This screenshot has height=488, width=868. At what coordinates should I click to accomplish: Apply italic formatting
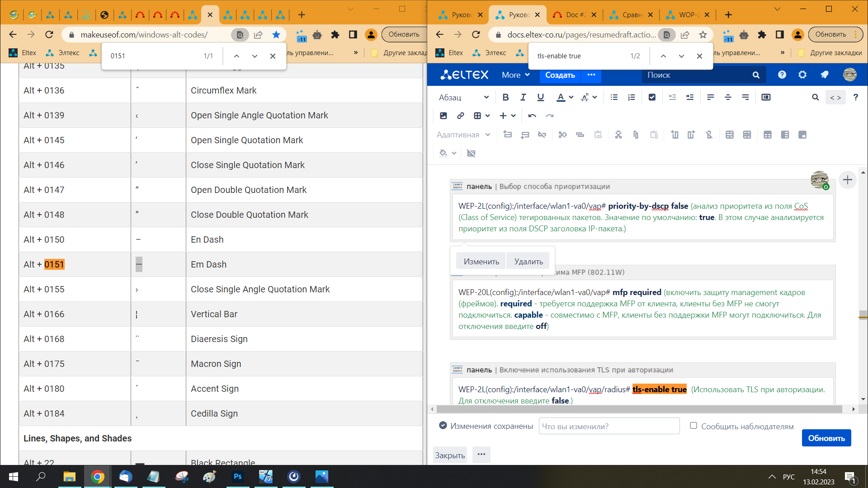(523, 97)
